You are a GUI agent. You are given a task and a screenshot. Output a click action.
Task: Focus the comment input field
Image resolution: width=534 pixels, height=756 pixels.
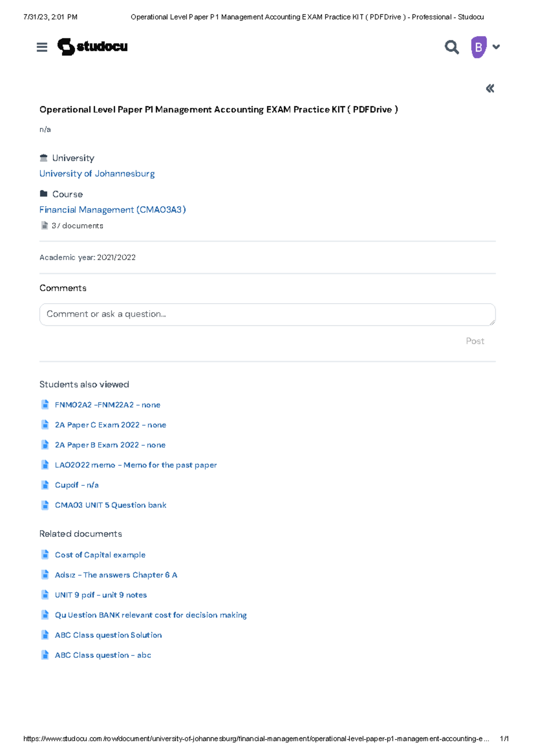[267, 314]
